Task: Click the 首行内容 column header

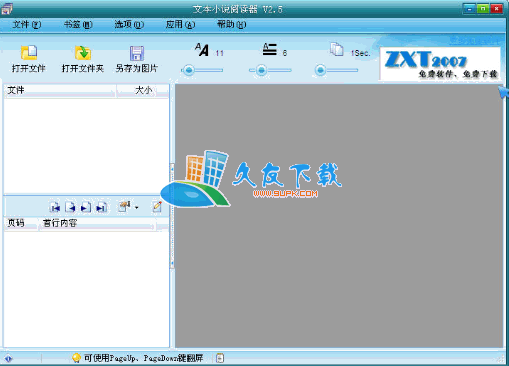Action: pos(97,223)
